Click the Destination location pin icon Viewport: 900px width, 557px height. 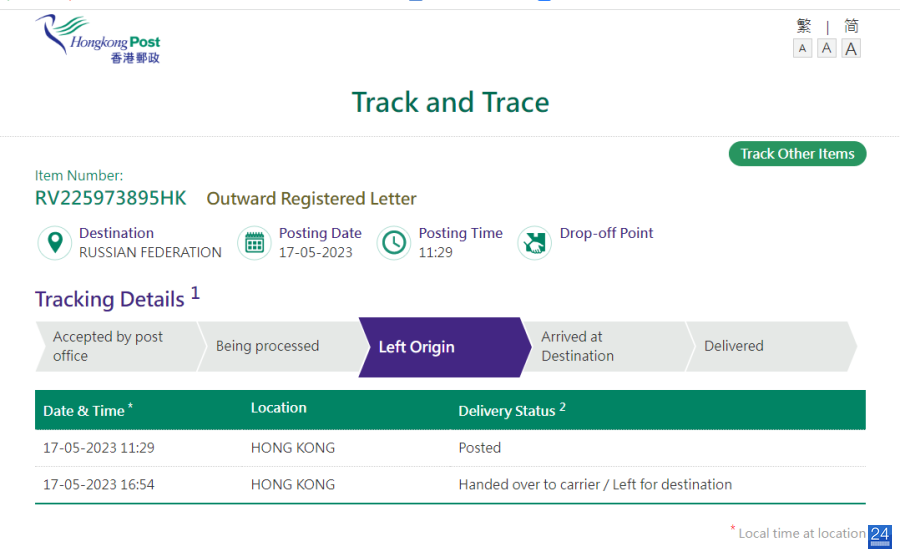click(x=55, y=242)
